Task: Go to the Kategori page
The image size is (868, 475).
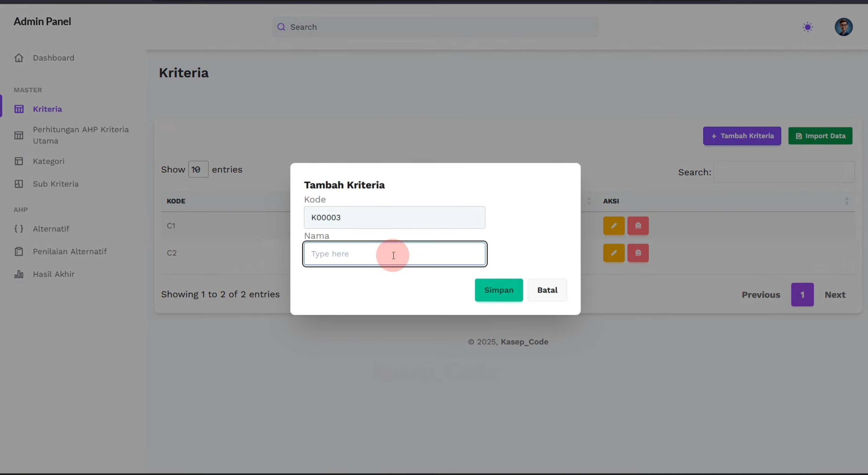Action: point(49,161)
